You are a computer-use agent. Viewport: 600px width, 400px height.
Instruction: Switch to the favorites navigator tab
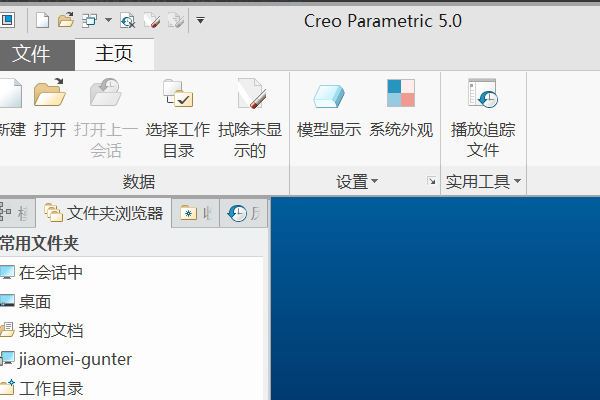click(196, 213)
